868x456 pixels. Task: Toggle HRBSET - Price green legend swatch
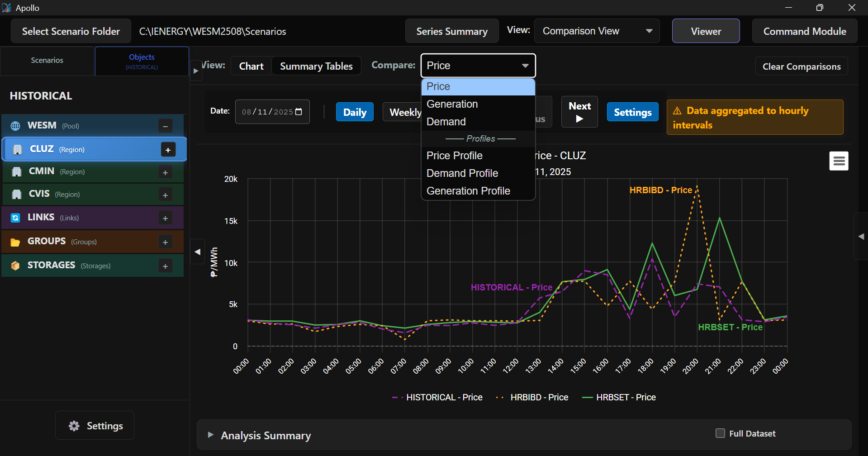[x=587, y=397]
